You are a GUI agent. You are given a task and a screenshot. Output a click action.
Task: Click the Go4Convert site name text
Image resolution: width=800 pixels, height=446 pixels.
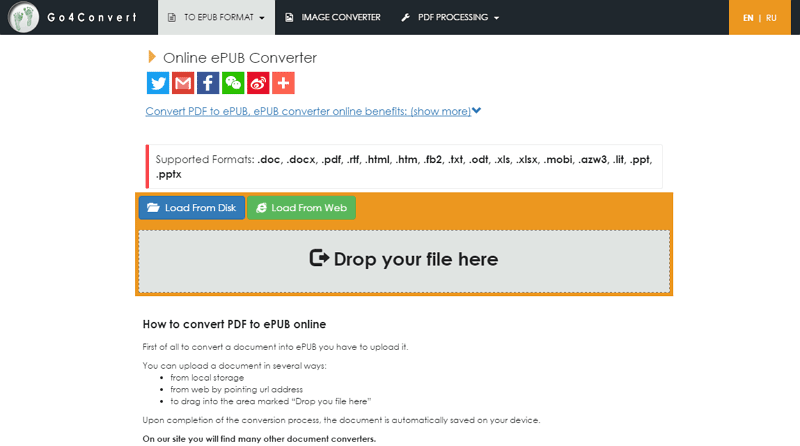(x=92, y=17)
